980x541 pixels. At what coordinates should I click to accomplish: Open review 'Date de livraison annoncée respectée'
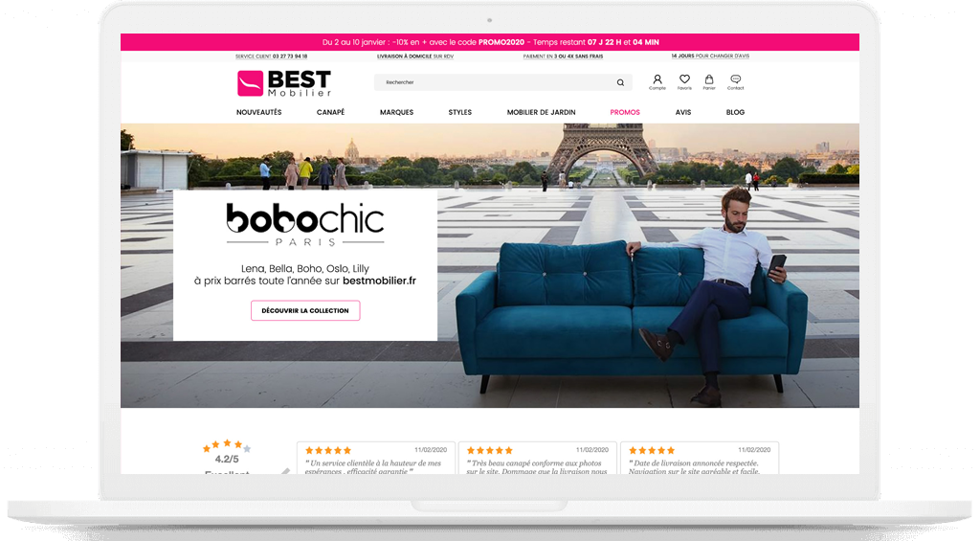tap(700, 458)
